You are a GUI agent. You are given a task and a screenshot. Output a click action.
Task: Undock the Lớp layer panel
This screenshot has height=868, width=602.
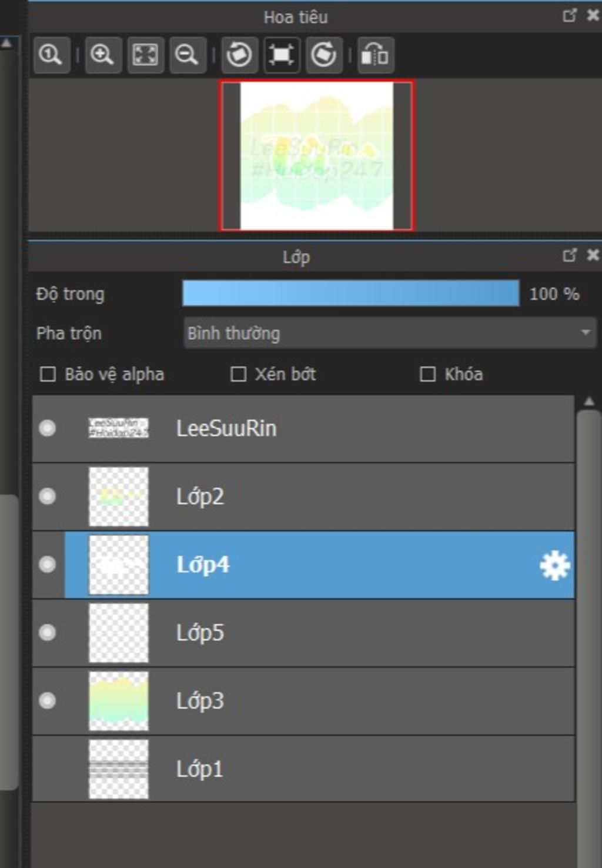(569, 256)
